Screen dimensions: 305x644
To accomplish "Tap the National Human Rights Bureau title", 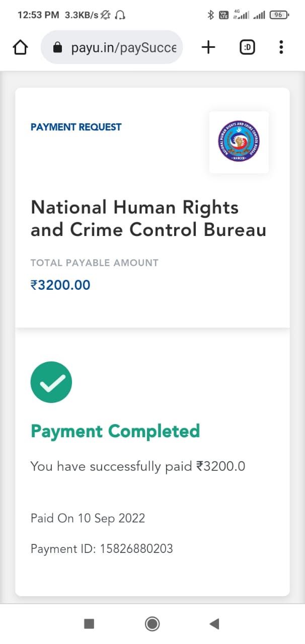I will click(x=148, y=218).
